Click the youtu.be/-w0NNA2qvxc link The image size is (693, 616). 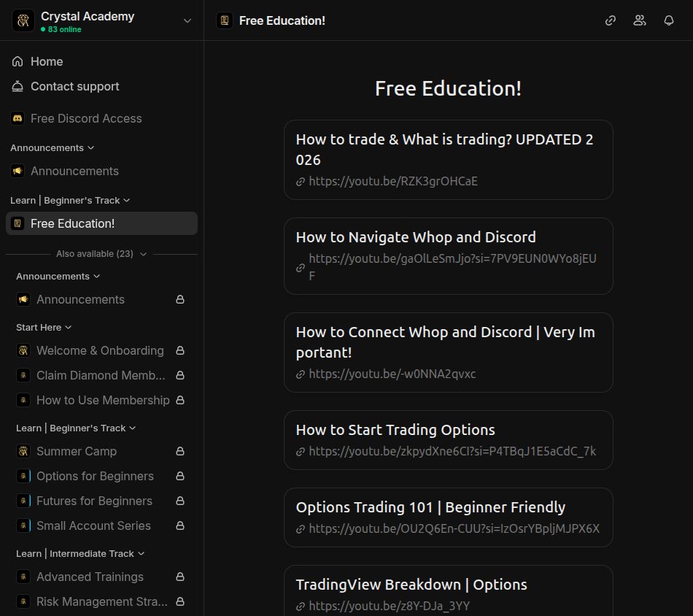(x=392, y=374)
